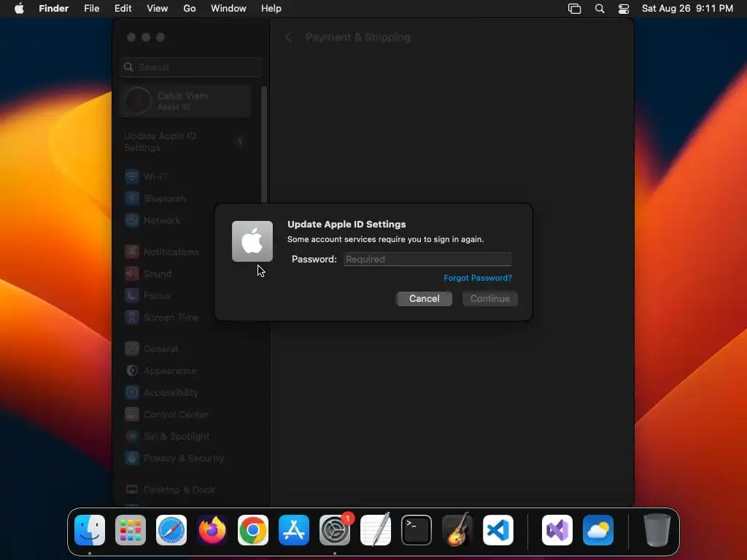Open the View menu
Screen dimensions: 747x560
(x=158, y=9)
